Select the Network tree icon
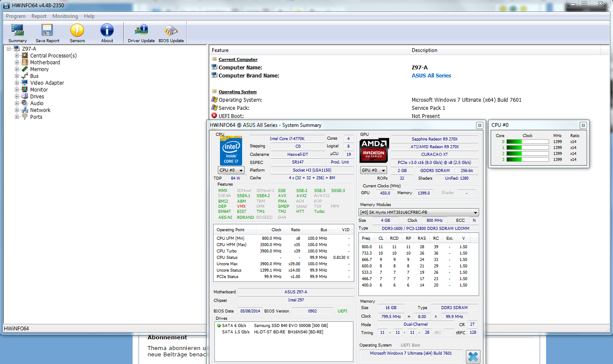The image size is (613, 364). click(x=25, y=110)
